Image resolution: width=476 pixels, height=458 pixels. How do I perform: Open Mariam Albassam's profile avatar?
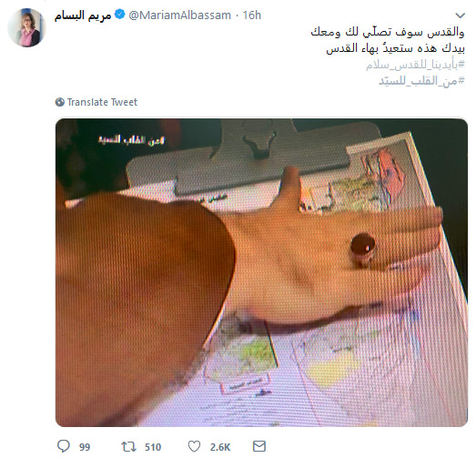pos(26,27)
